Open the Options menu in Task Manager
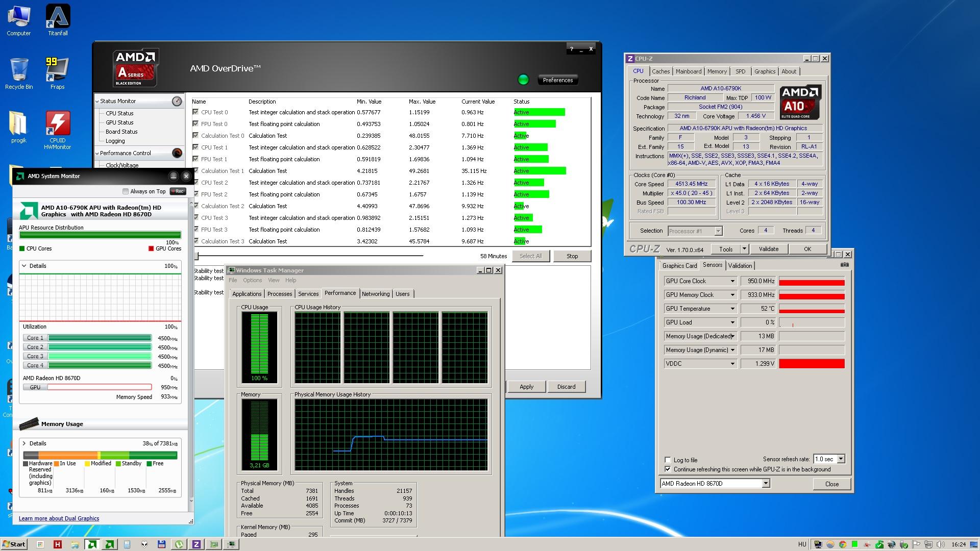The image size is (980, 551). point(252,280)
